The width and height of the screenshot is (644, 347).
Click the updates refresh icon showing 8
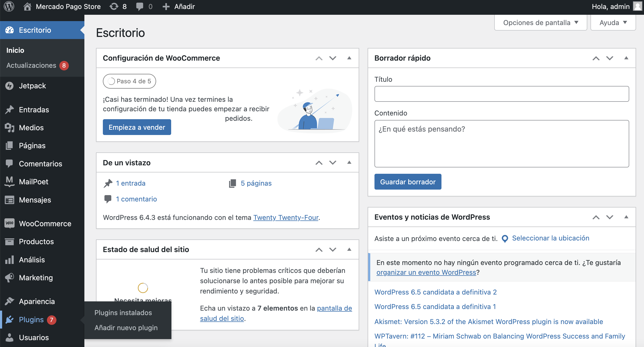click(x=114, y=6)
